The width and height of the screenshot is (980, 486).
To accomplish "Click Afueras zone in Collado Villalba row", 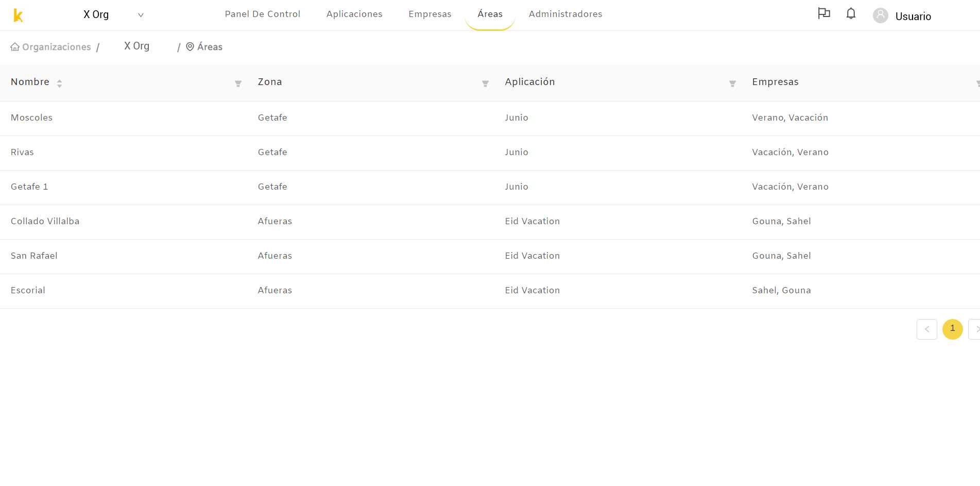I will [275, 221].
